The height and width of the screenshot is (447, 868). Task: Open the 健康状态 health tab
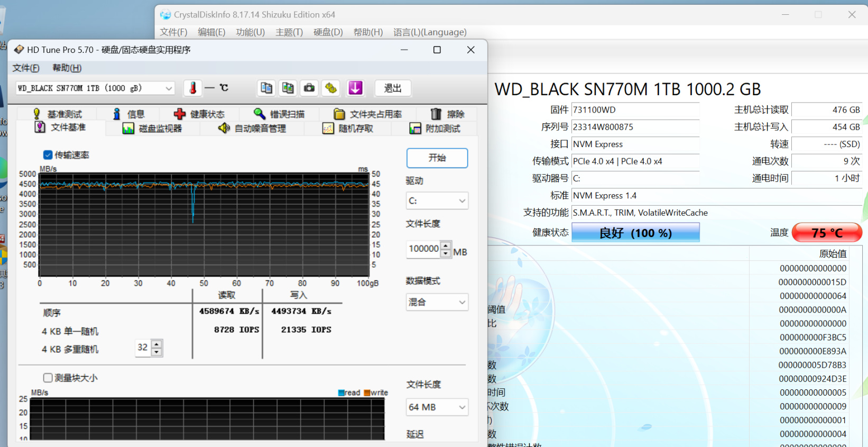click(x=199, y=114)
